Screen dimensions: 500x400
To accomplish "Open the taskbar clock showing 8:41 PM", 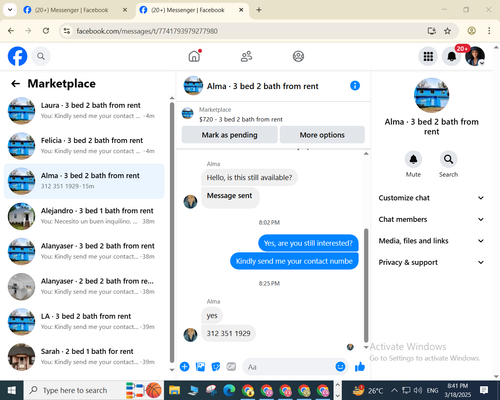I will (457, 390).
